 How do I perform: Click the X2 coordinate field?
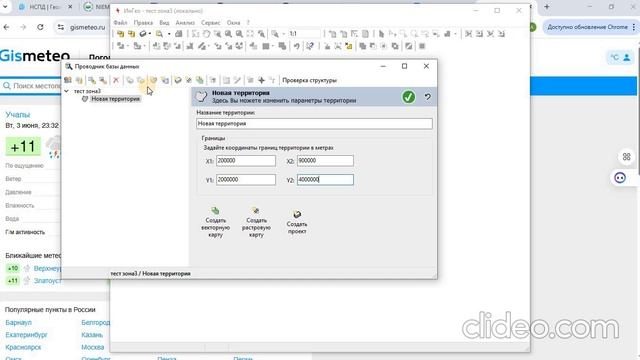click(x=325, y=161)
